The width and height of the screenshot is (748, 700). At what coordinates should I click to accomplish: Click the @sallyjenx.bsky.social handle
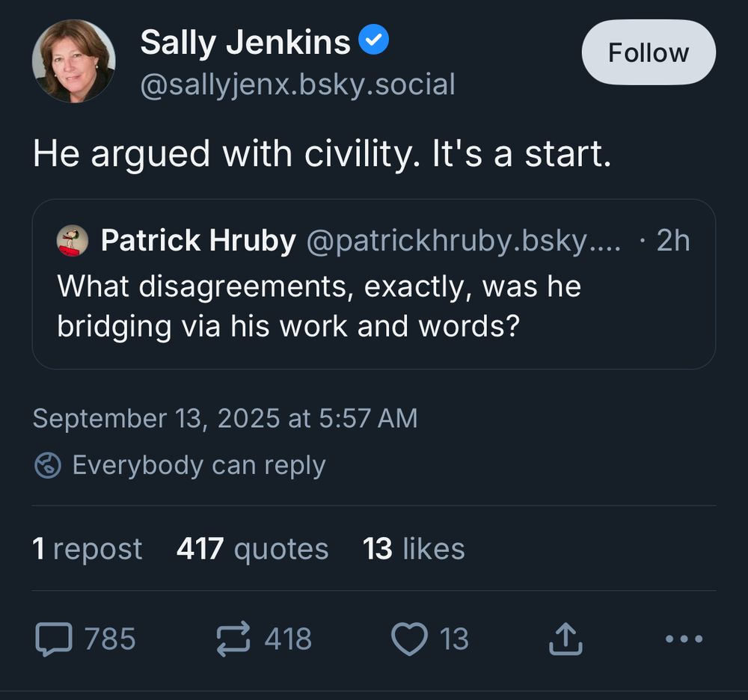coord(297,85)
